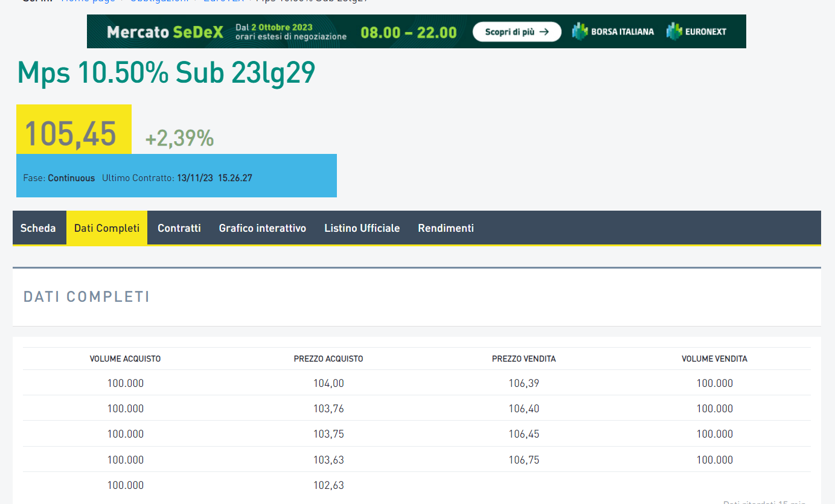Image resolution: width=835 pixels, height=504 pixels.
Task: Click the VOLUME ACQUISTO column header
Action: 126,359
